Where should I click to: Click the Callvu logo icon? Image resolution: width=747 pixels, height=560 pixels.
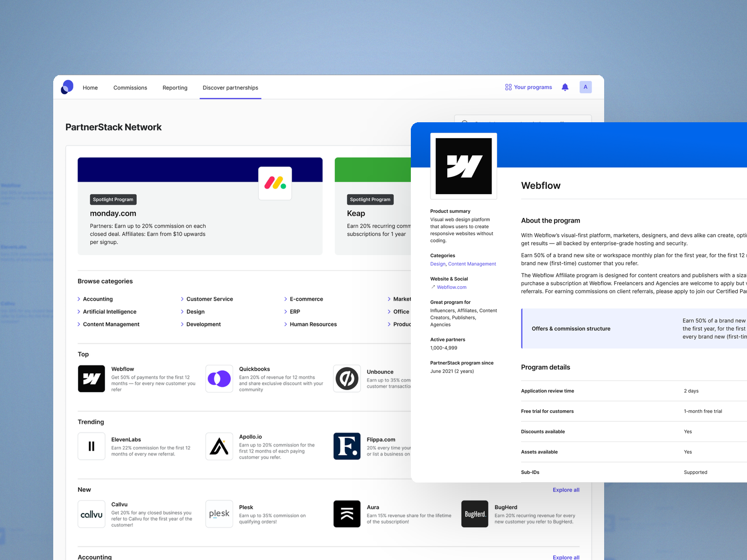point(92,514)
